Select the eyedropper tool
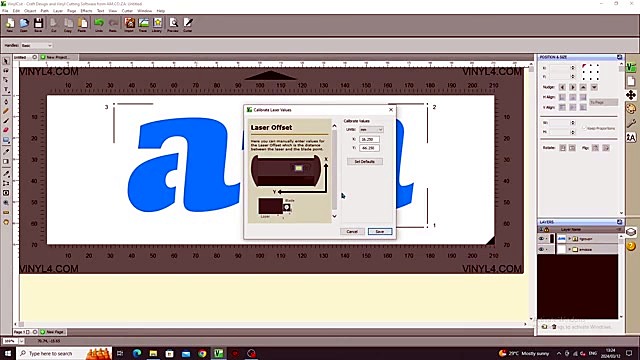Image resolution: width=640 pixels, height=360 pixels. (x=6, y=151)
